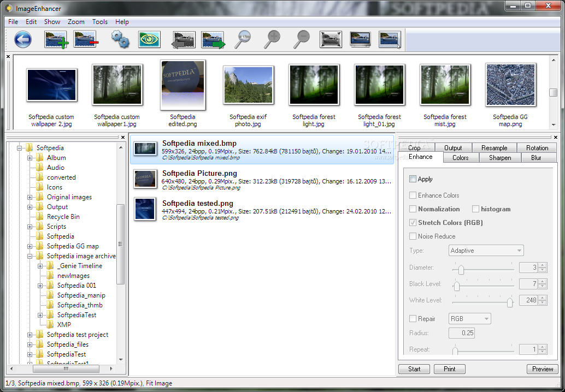Click the Preview button
565x392 pixels.
click(543, 369)
